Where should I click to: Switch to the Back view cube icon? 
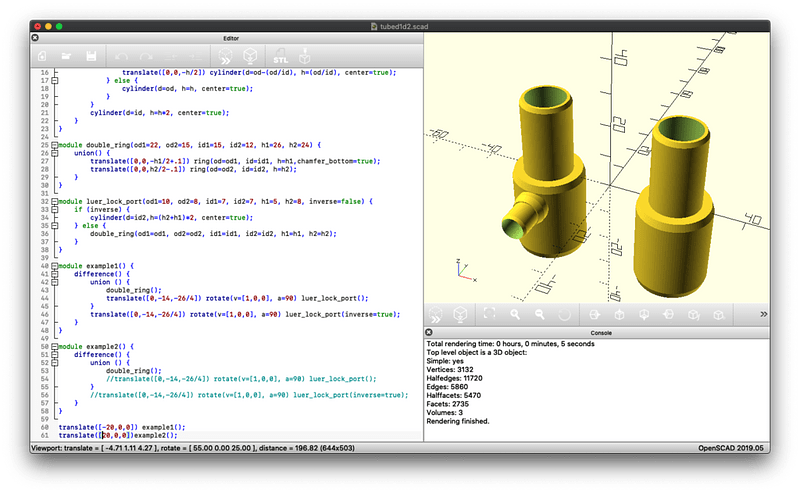[718, 314]
